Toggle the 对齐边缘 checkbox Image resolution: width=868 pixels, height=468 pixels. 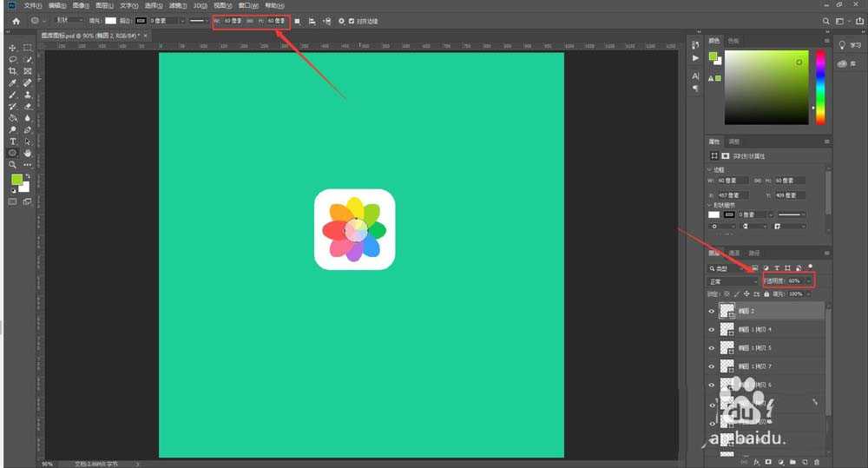(x=352, y=20)
